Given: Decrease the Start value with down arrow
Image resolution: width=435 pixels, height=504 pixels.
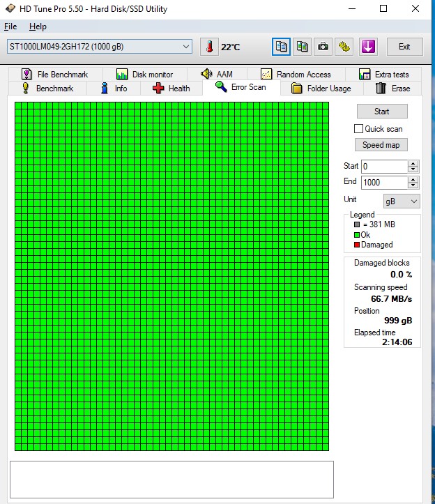Looking at the screenshot, I should click(x=413, y=169).
